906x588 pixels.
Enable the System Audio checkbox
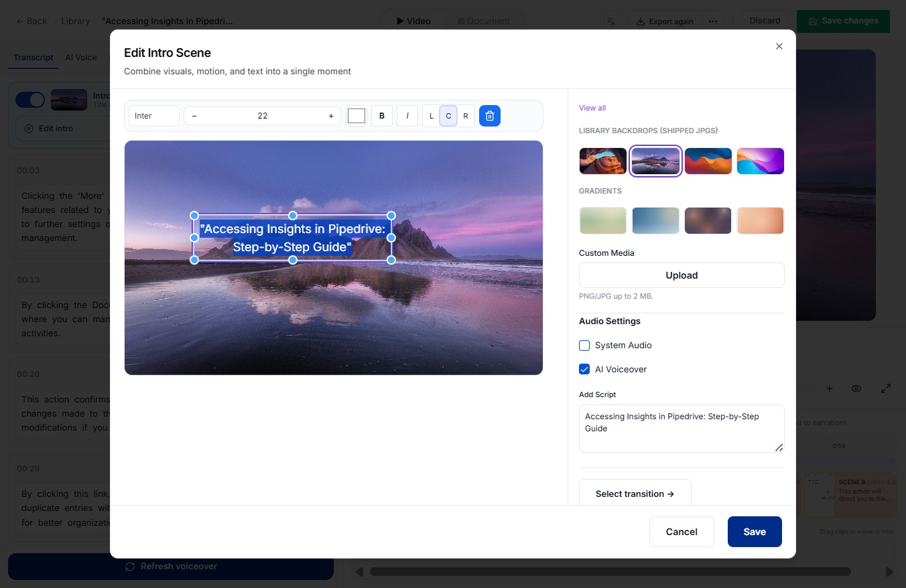584,346
